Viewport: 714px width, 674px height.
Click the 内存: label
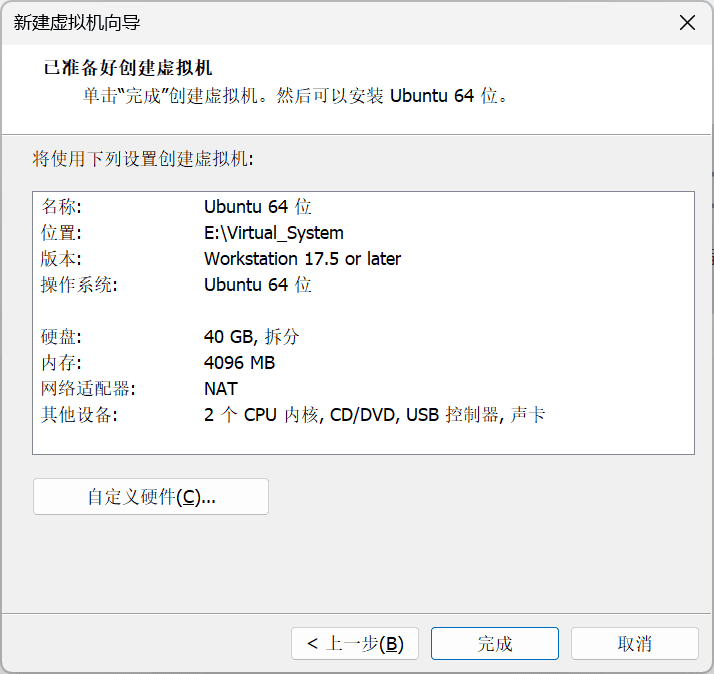click(x=61, y=363)
